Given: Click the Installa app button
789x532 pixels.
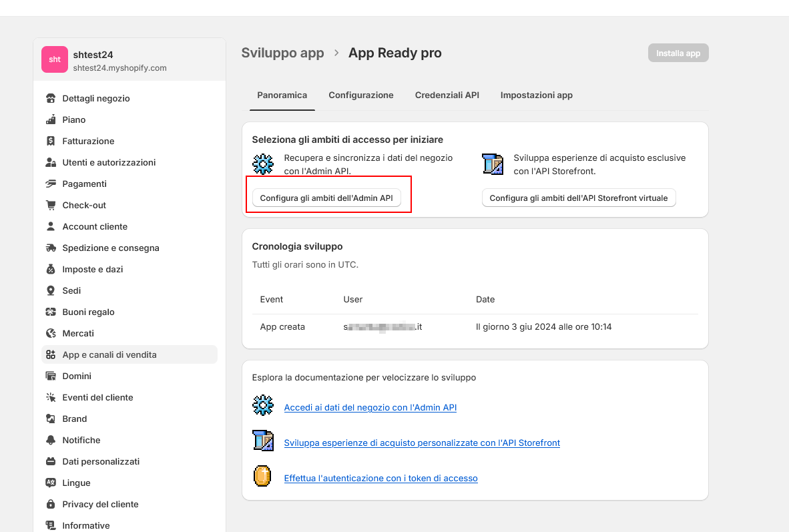Looking at the screenshot, I should pyautogui.click(x=678, y=53).
